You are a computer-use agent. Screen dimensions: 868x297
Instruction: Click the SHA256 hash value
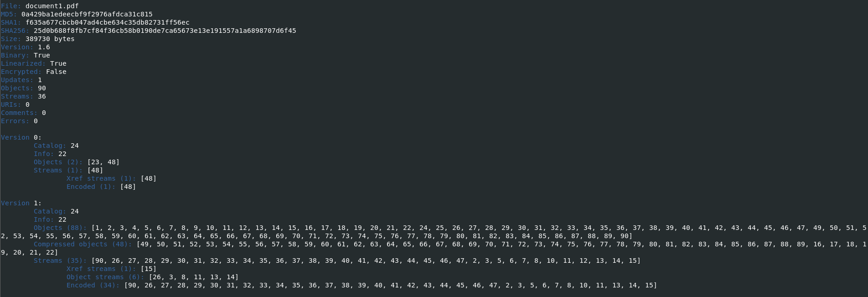coord(165,31)
